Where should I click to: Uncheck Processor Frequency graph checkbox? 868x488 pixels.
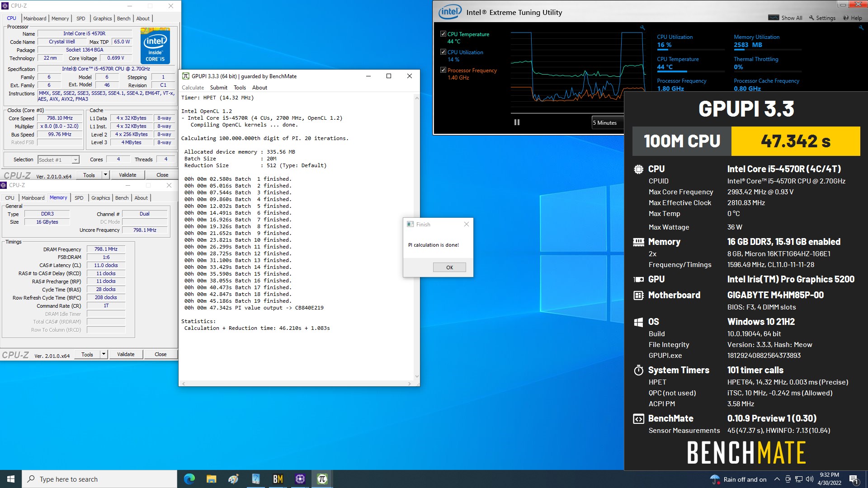(443, 70)
